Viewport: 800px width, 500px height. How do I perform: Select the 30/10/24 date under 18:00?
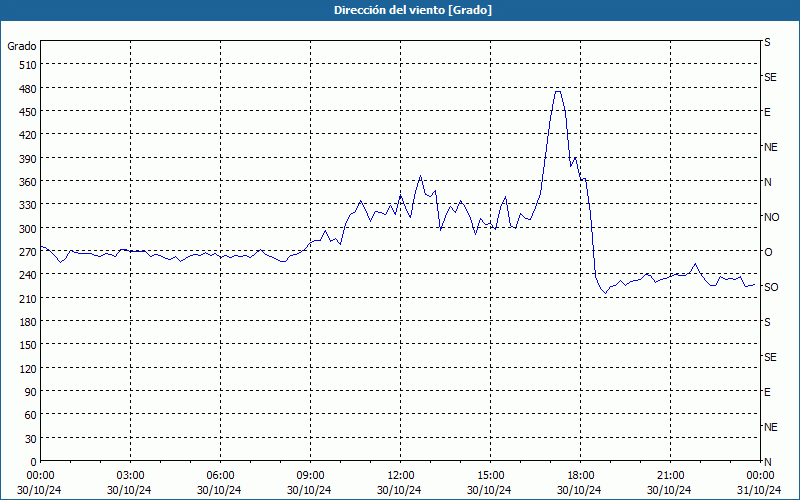pyautogui.click(x=579, y=490)
